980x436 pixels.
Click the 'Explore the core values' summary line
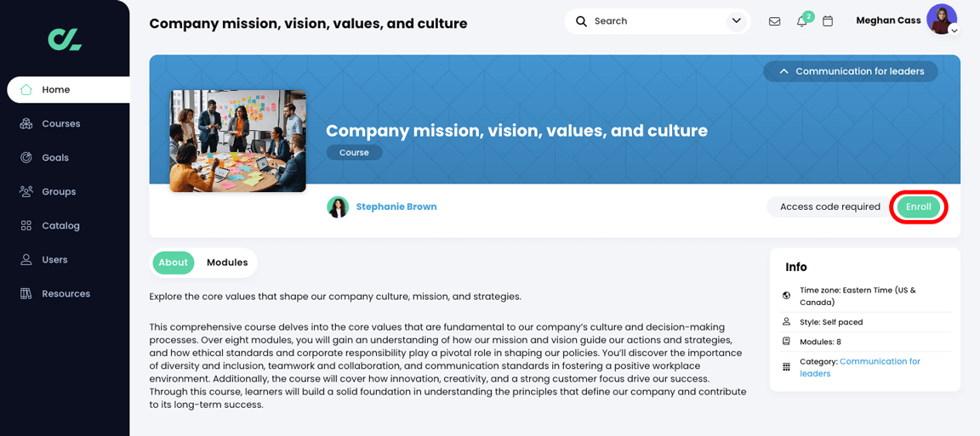[335, 296]
